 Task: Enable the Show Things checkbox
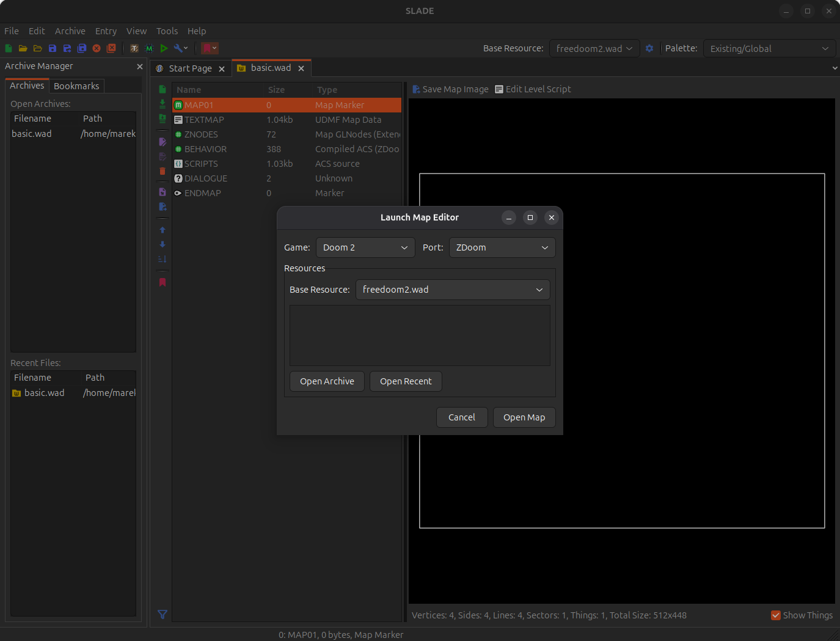coord(776,615)
